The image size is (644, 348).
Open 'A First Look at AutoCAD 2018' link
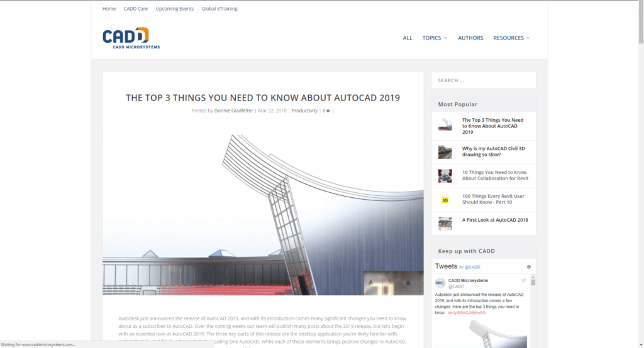pos(495,220)
